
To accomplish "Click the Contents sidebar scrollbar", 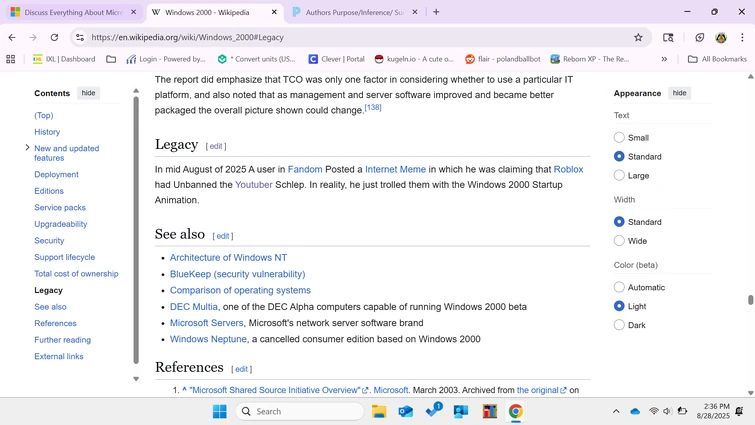I will [136, 230].
